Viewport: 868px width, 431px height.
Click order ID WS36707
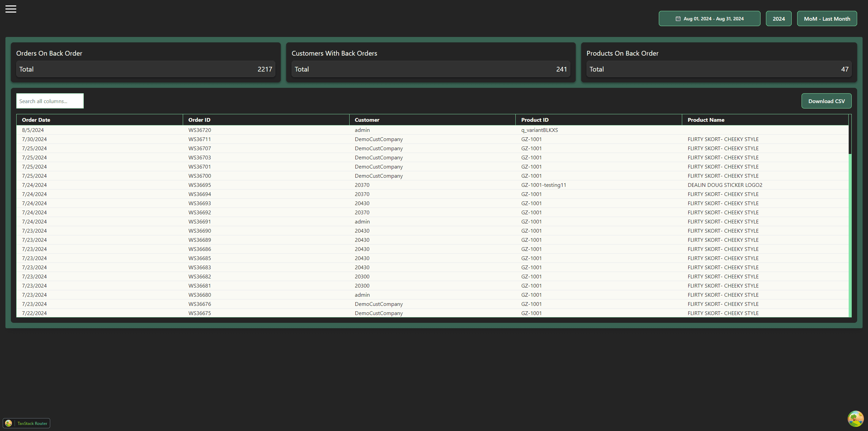tap(200, 148)
